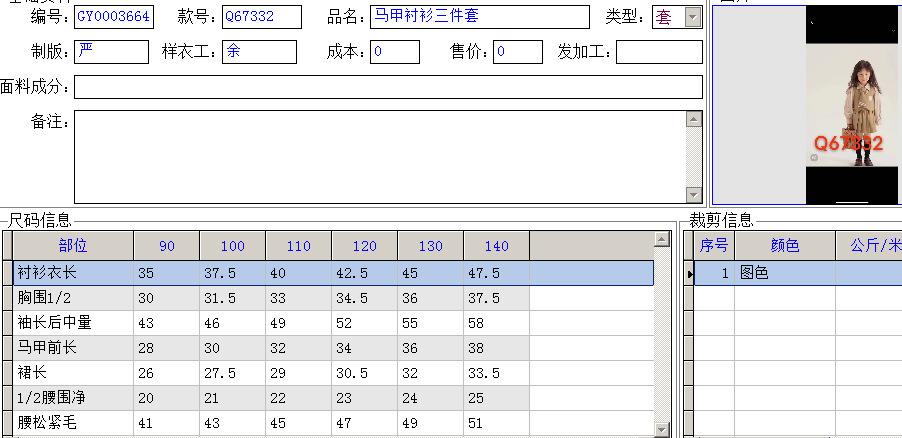The width and height of the screenshot is (902, 438).
Task: Click 腰松紧毛 value 51 for size 140
Action: [496, 423]
